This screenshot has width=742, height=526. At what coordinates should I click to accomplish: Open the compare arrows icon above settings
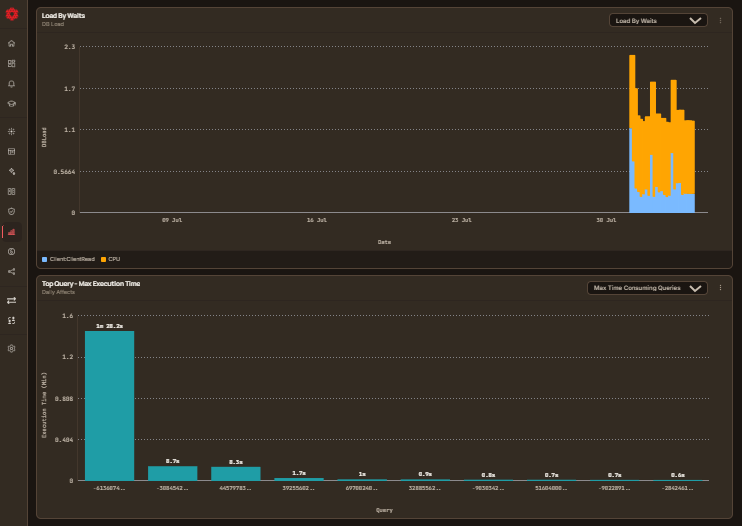coord(12,321)
